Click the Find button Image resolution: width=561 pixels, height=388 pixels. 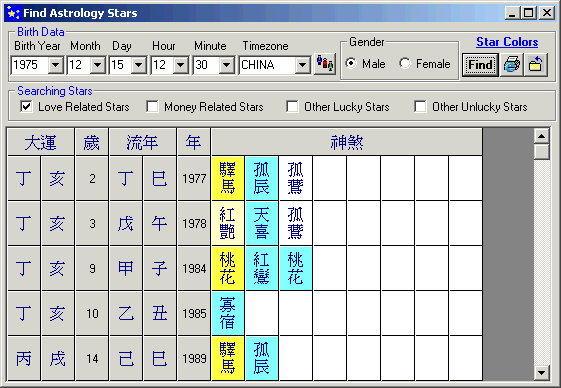pos(480,65)
